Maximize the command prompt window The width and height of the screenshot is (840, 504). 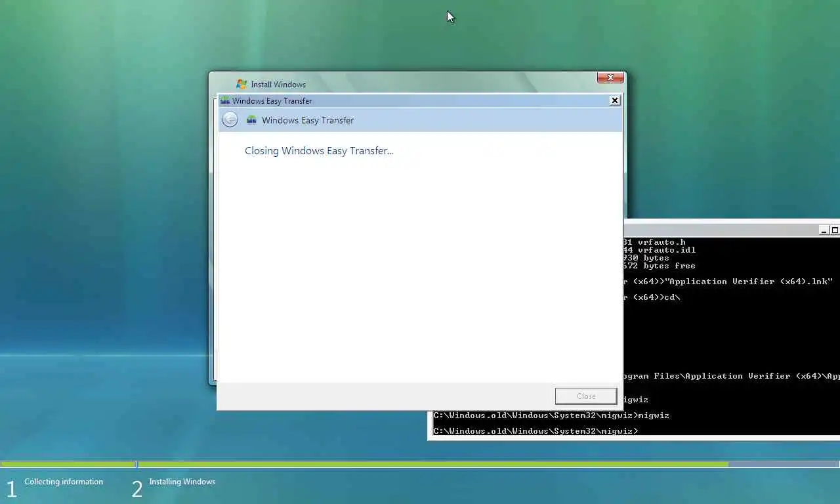pyautogui.click(x=835, y=230)
